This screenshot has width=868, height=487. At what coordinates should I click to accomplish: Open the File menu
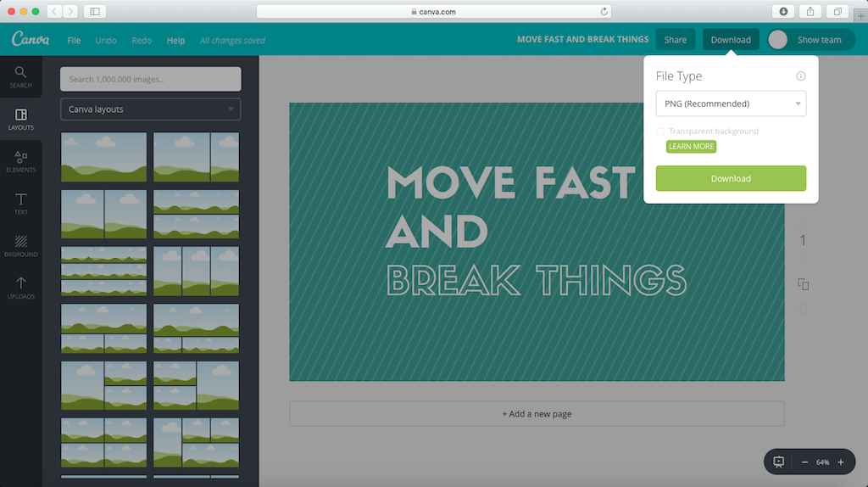(74, 40)
